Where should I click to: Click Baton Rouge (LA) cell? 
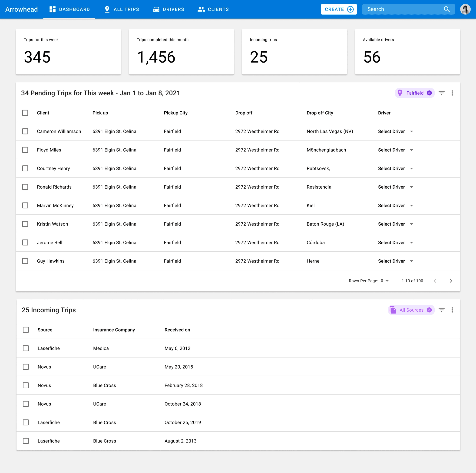pos(325,224)
